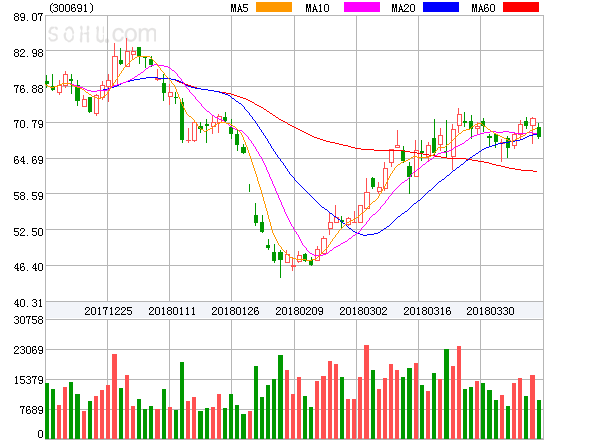Click the MA5 legend label

click(239, 8)
